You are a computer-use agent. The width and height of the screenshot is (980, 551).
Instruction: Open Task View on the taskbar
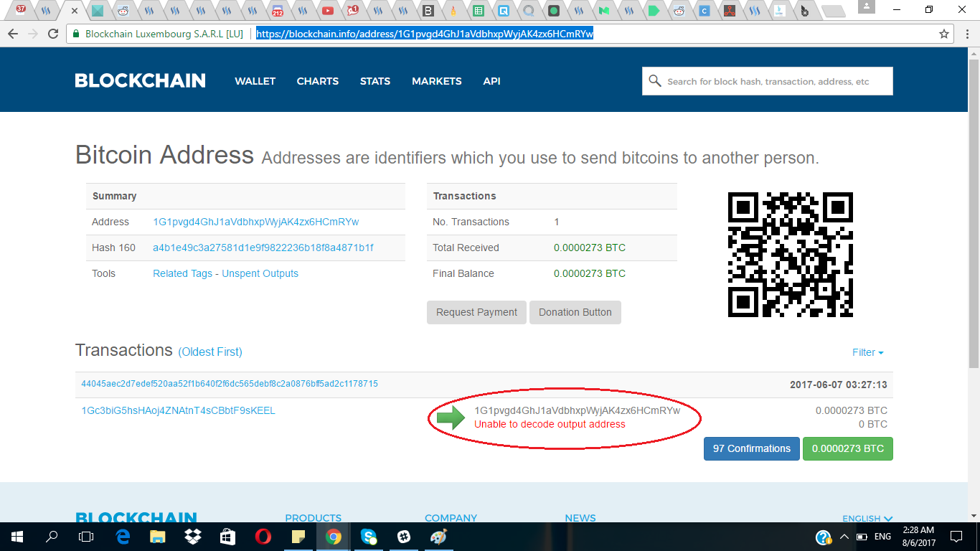[x=86, y=537]
